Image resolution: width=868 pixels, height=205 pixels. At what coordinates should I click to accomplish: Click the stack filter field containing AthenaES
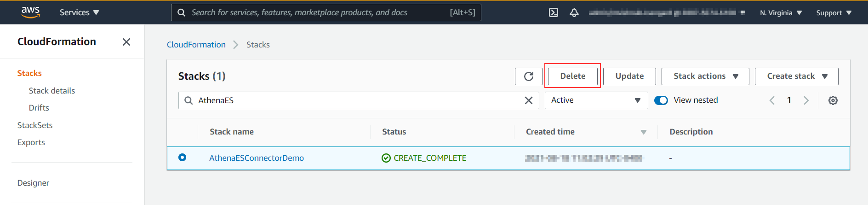click(359, 100)
